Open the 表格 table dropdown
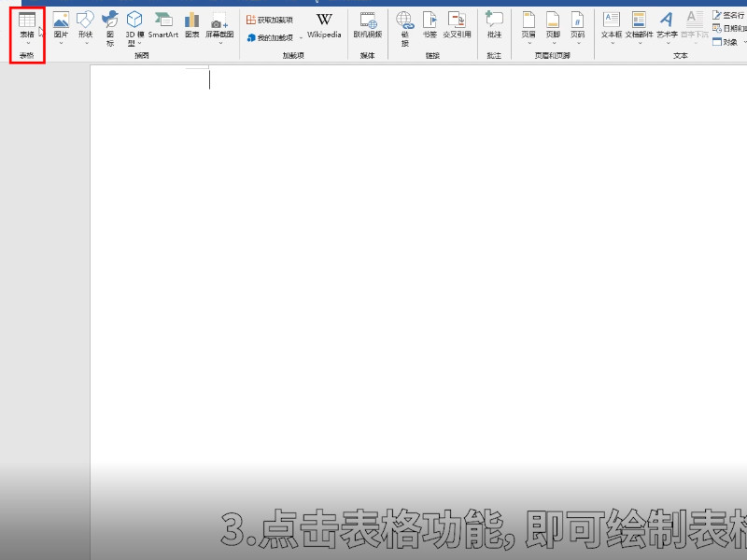The width and height of the screenshot is (747, 560). [27, 29]
